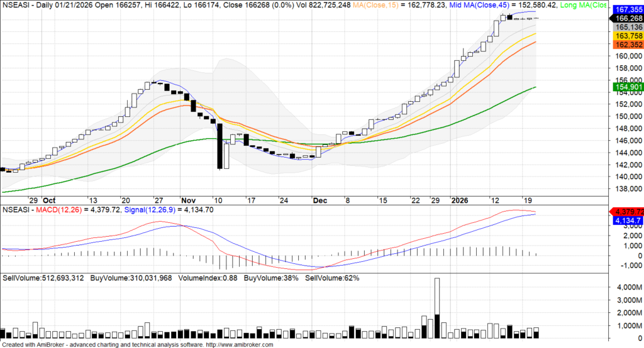Select the red-orange 162,352 price tag
Screen dimensions: 644x348
click(625, 45)
